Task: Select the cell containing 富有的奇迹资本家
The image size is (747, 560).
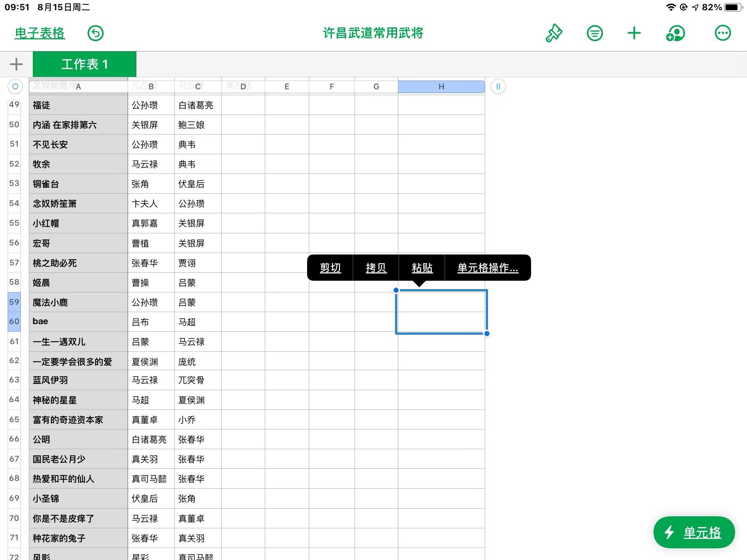Action: (78, 420)
